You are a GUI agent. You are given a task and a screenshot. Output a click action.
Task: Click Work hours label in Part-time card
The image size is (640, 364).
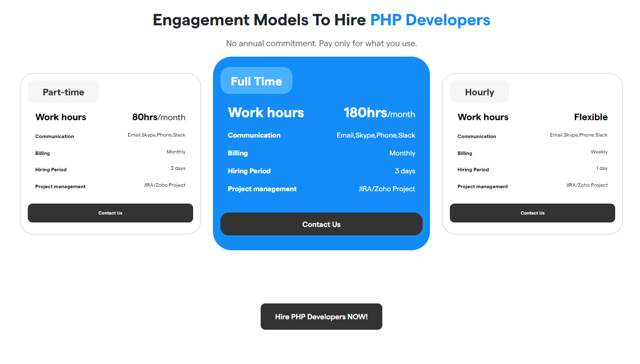click(x=61, y=117)
